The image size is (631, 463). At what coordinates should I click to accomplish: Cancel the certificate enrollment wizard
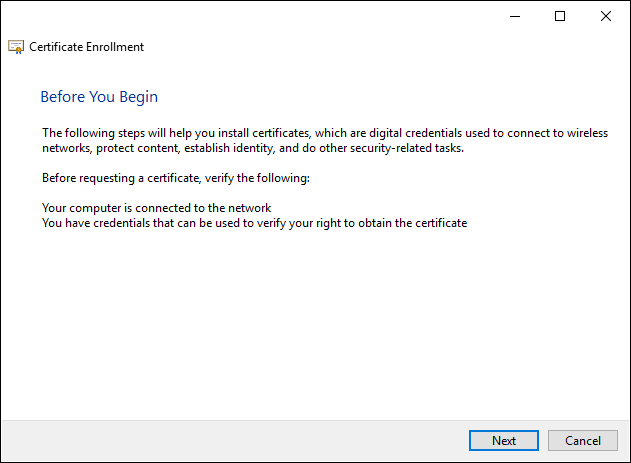[583, 440]
